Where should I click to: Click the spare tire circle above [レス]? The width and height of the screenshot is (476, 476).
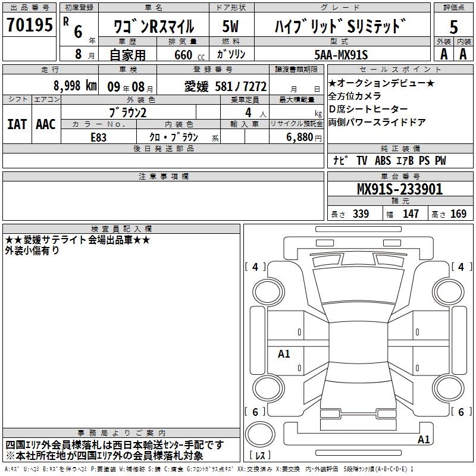tap(260, 434)
